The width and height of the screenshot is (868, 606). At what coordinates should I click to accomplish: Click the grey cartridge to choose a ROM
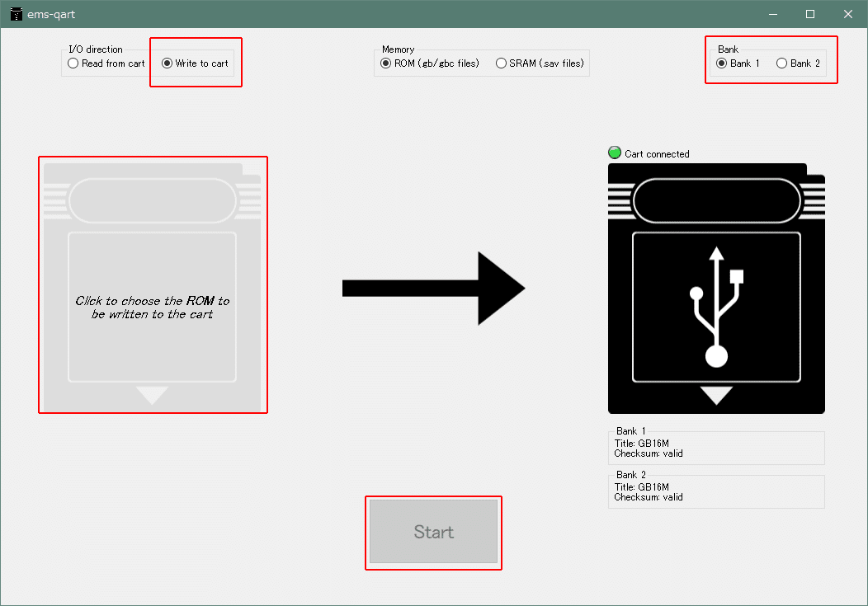pos(153,288)
